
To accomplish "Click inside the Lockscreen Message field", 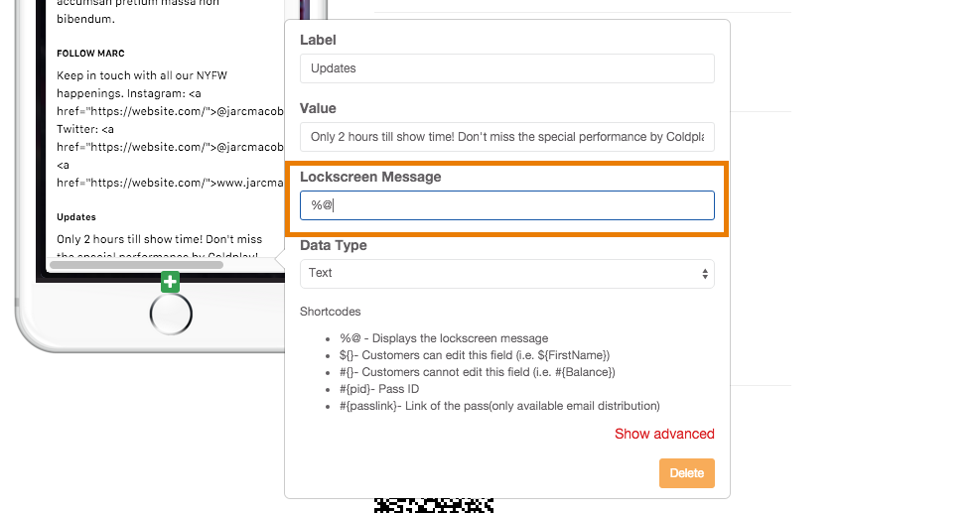I will pos(506,205).
